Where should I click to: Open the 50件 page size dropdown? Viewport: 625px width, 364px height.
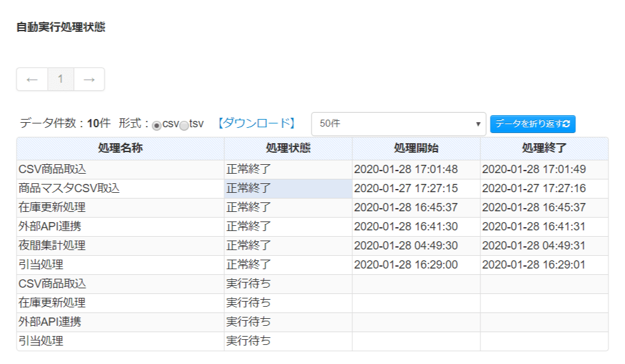click(x=398, y=124)
